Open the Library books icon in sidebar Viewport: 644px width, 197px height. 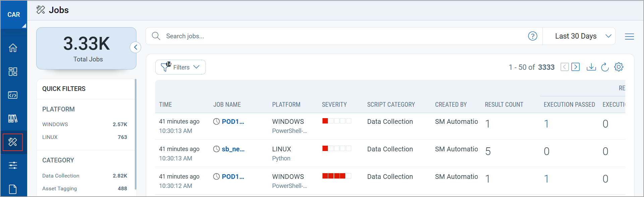coord(13,118)
